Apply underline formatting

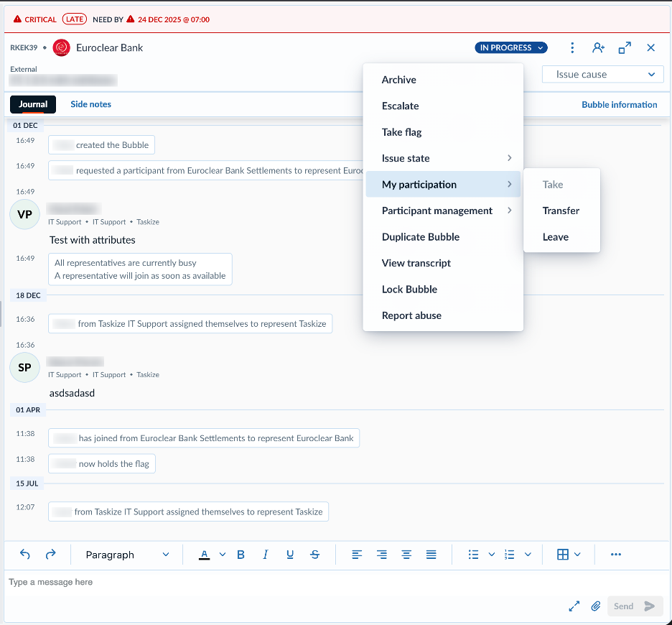(x=290, y=555)
